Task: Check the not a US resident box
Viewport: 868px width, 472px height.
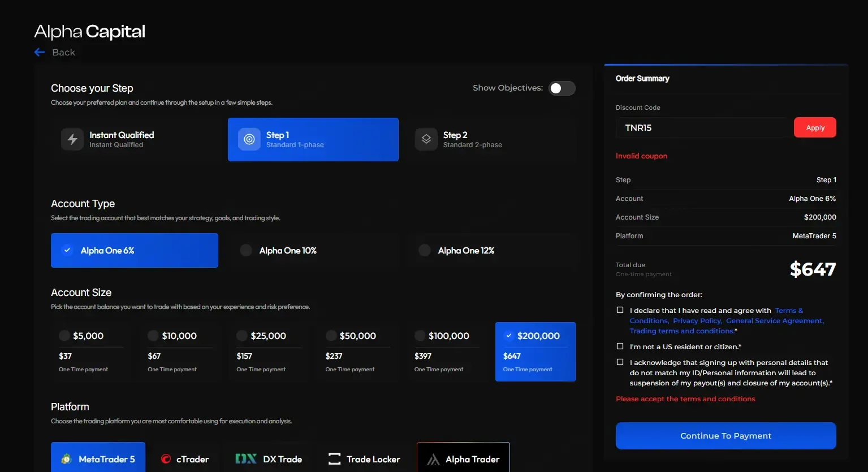Action: [620, 346]
